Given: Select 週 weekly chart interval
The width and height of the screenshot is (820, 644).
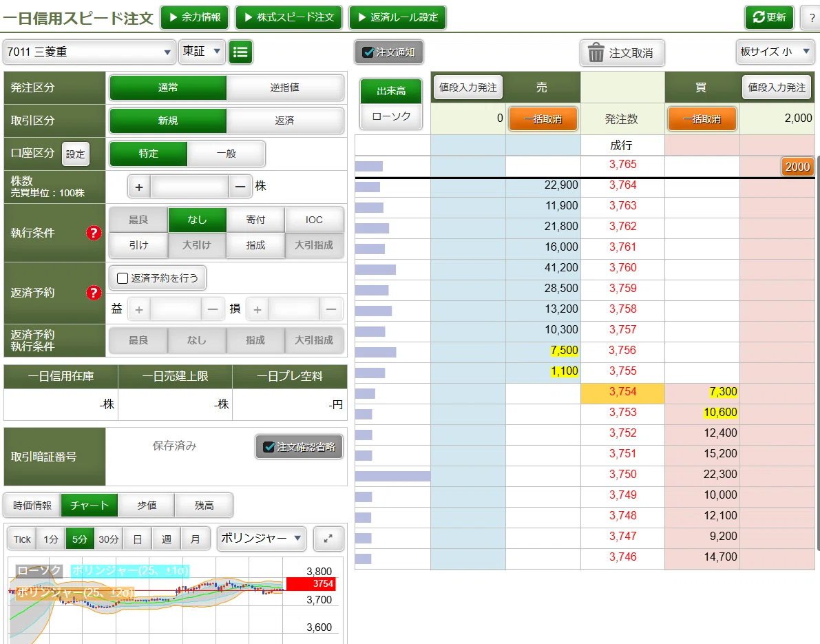Looking at the screenshot, I should pos(167,539).
